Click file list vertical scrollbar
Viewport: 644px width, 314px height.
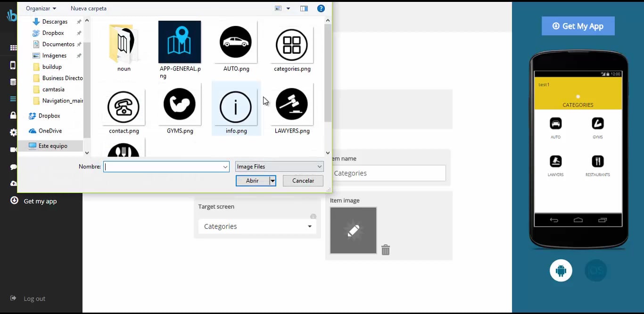click(x=328, y=73)
